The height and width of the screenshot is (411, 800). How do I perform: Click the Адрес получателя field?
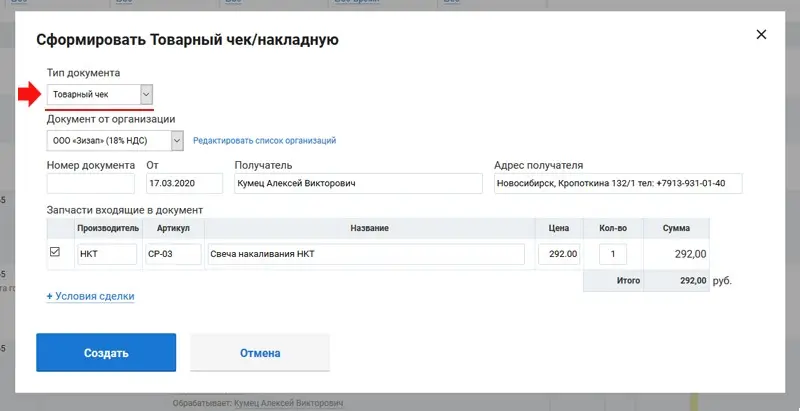618,184
